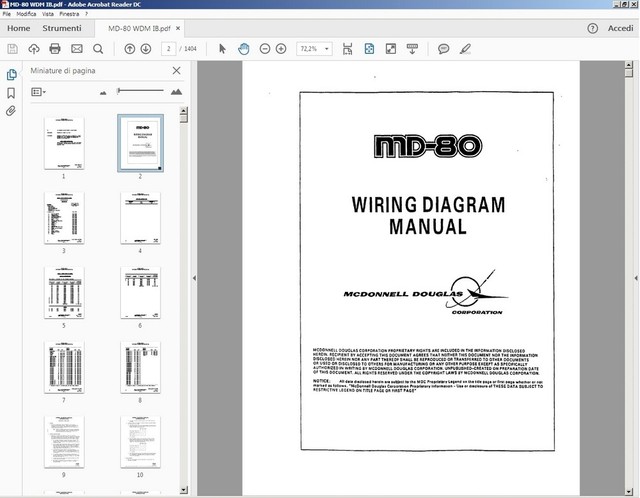Click the fit full page icon
The width and height of the screenshot is (640, 498).
click(369, 49)
